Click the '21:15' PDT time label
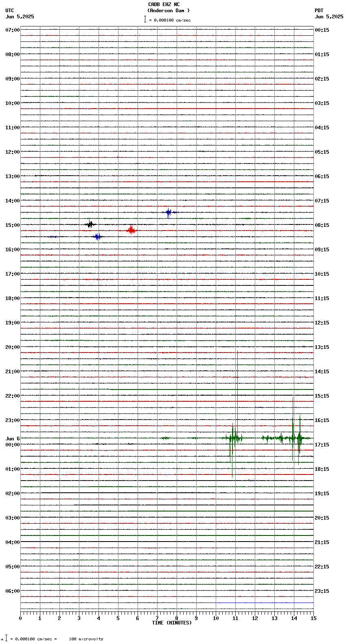Viewport: 346px width, 644px height. point(322,542)
